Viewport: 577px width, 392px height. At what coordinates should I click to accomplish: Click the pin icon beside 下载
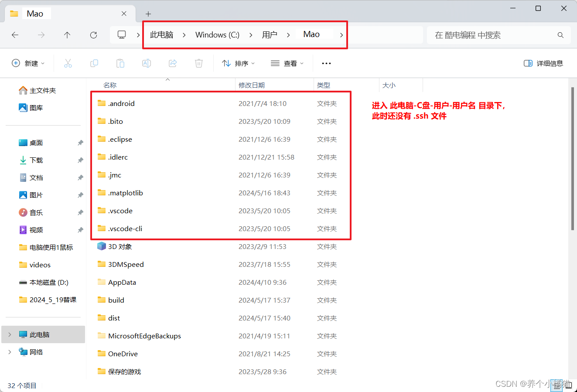point(80,160)
